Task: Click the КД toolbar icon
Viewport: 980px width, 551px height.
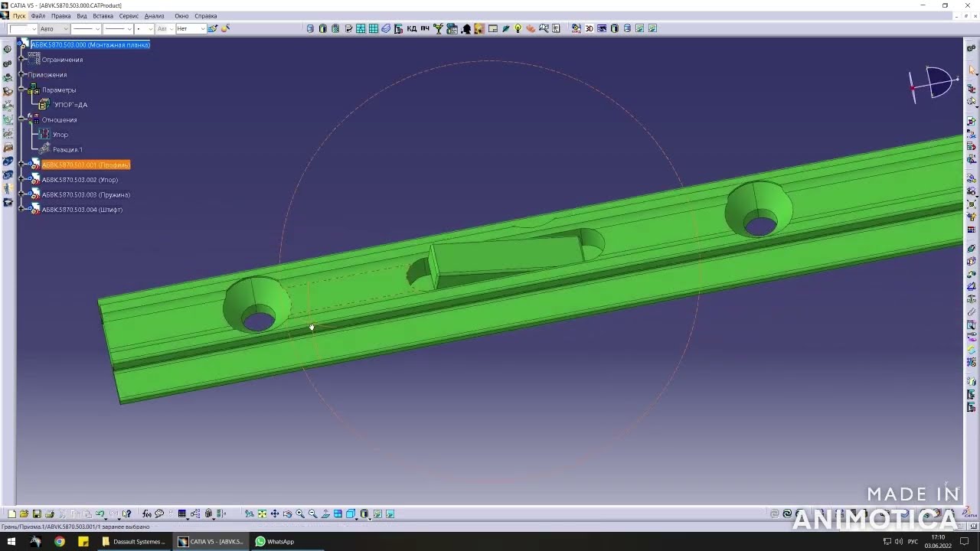Action: pos(412,28)
